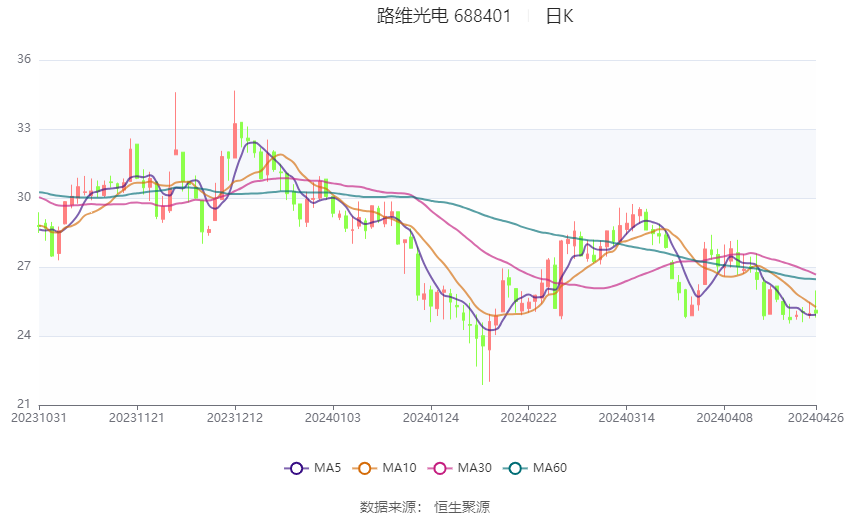850x517 pixels.
Task: Click the 20240426 date axis label
Action: coord(816,418)
